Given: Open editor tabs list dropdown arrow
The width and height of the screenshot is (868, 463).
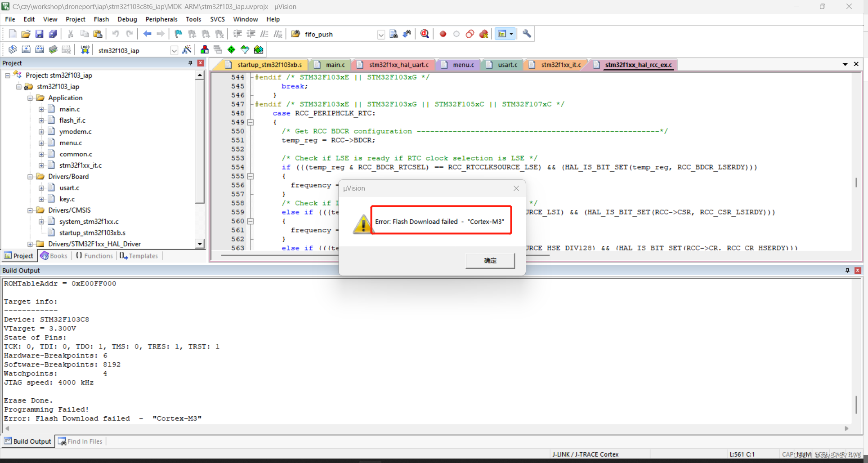Looking at the screenshot, I should tap(845, 64).
